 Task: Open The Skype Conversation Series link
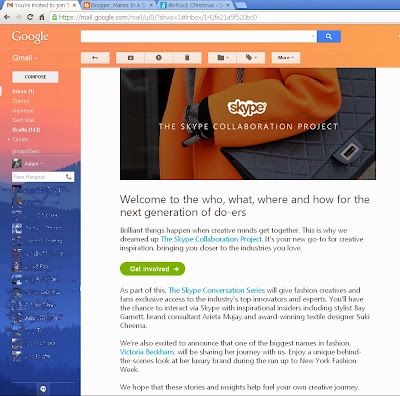coord(217,290)
